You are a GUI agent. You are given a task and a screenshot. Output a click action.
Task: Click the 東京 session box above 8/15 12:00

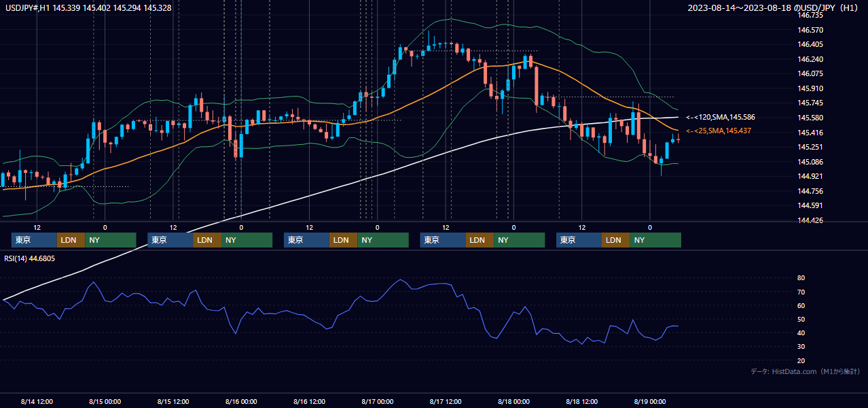coord(170,240)
